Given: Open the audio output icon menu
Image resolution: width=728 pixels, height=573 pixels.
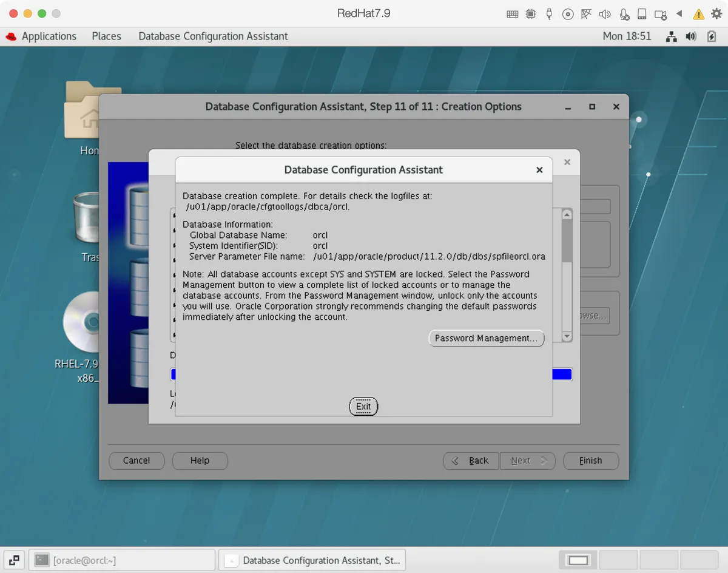Looking at the screenshot, I should click(x=605, y=13).
